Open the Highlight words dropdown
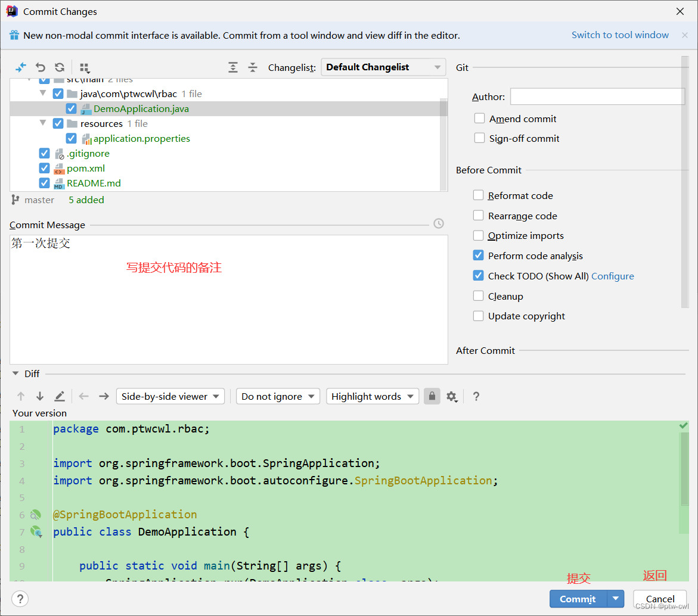Viewport: 698px width, 616px height. [373, 396]
